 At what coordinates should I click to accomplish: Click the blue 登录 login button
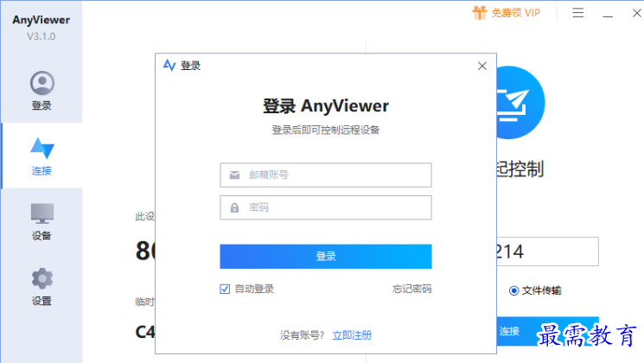[326, 256]
